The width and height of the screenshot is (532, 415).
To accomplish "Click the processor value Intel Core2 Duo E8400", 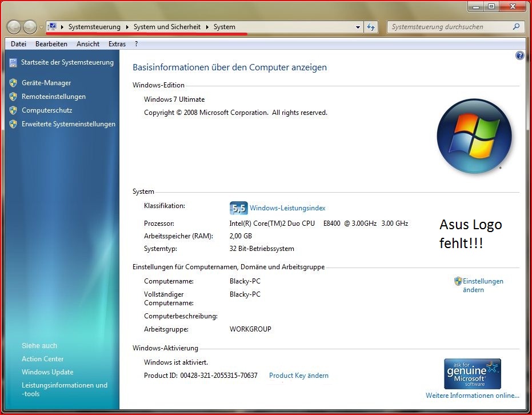I will coord(319,224).
